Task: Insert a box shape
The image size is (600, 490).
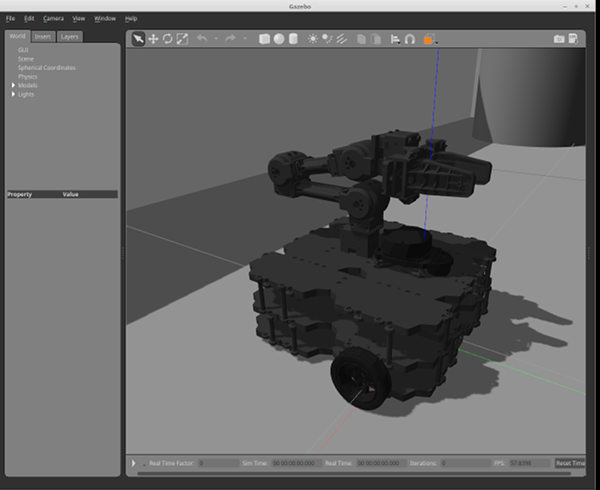Action: [264, 39]
